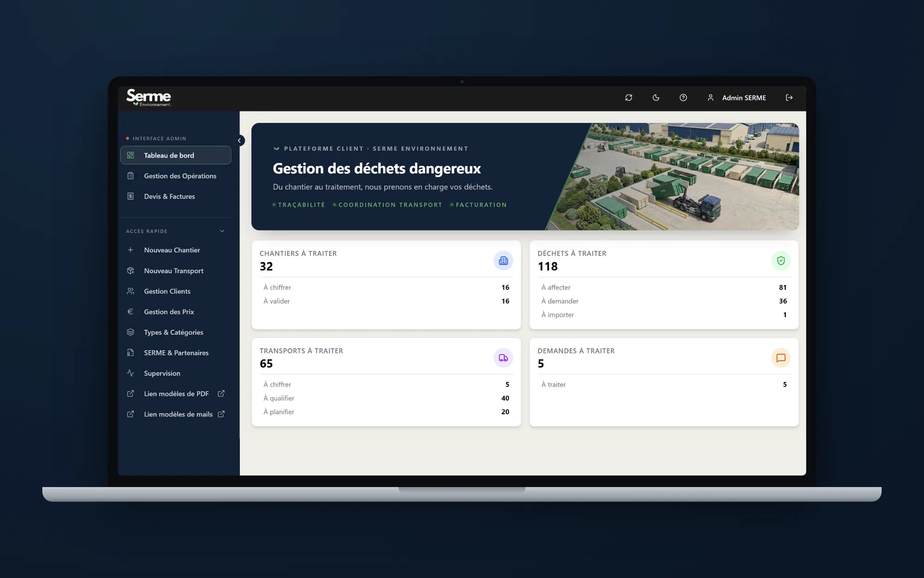Click the euro icon for Gestion des Prix
The height and width of the screenshot is (578, 924).
coord(130,312)
